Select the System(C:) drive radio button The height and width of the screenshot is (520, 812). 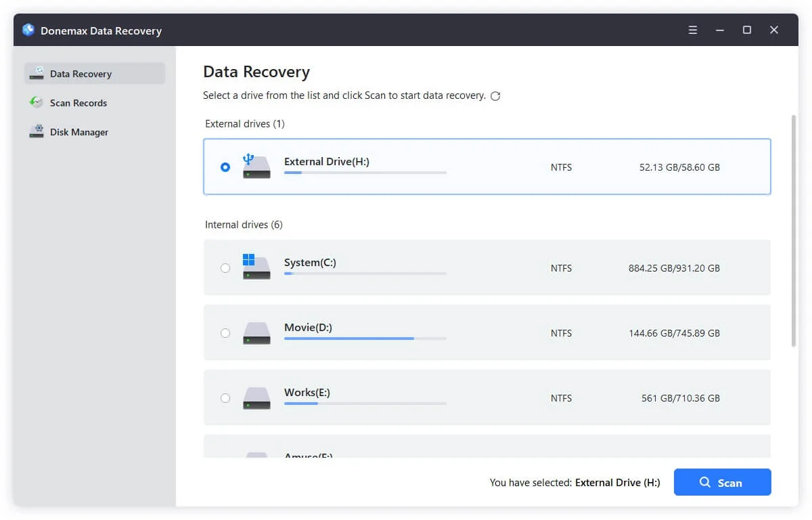pos(225,267)
